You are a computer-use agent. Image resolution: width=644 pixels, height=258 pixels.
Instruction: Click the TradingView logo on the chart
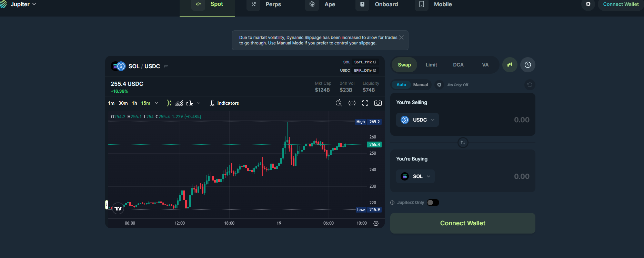[x=118, y=208]
